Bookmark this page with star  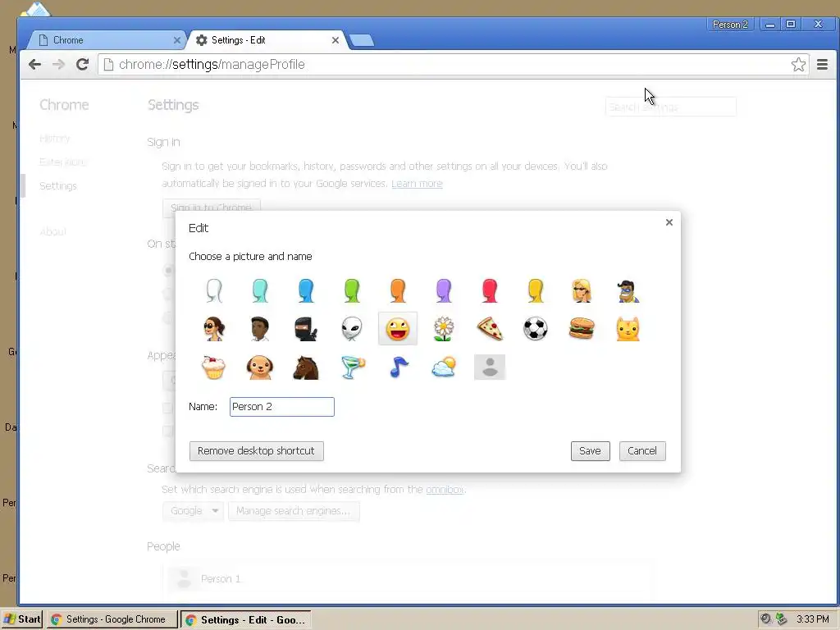[x=798, y=64]
